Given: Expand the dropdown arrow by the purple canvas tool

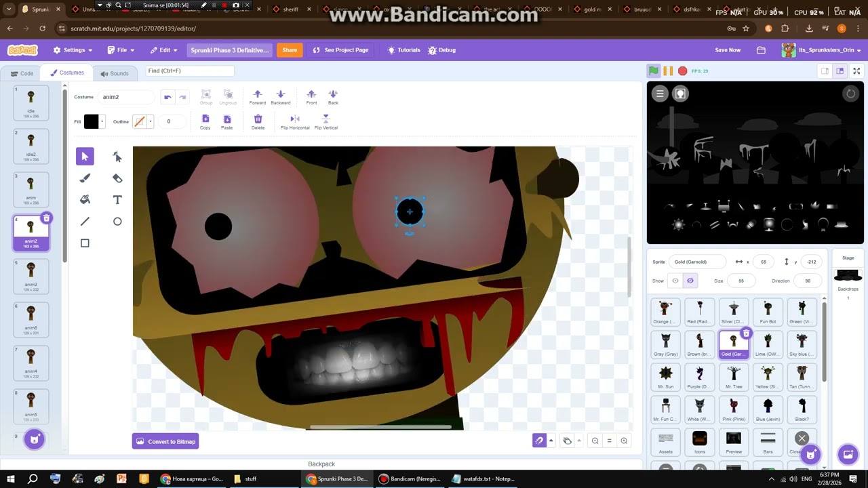Looking at the screenshot, I should tap(551, 441).
